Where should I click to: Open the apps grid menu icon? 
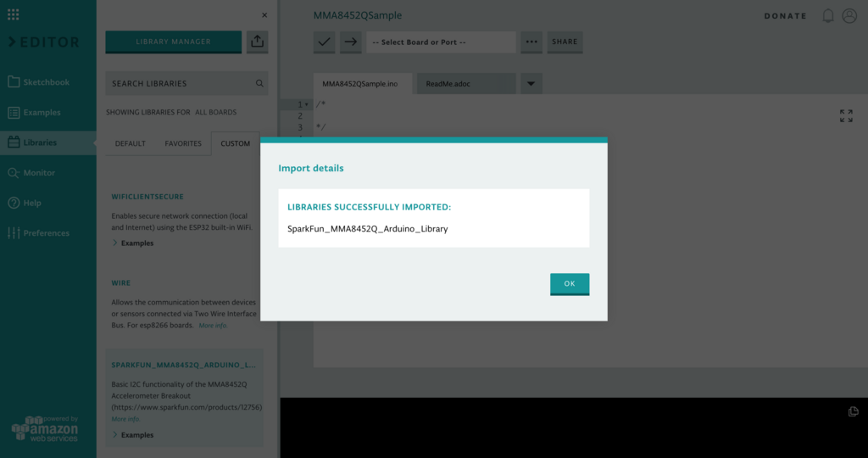pos(14,14)
